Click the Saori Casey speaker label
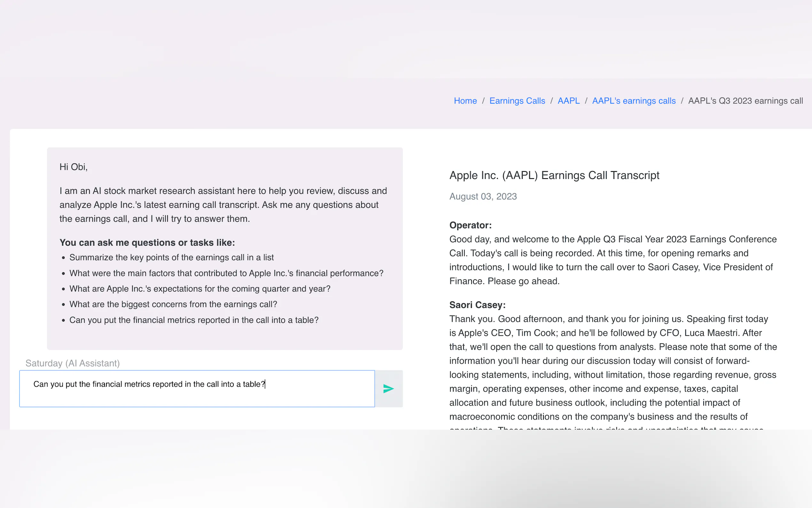 [477, 305]
